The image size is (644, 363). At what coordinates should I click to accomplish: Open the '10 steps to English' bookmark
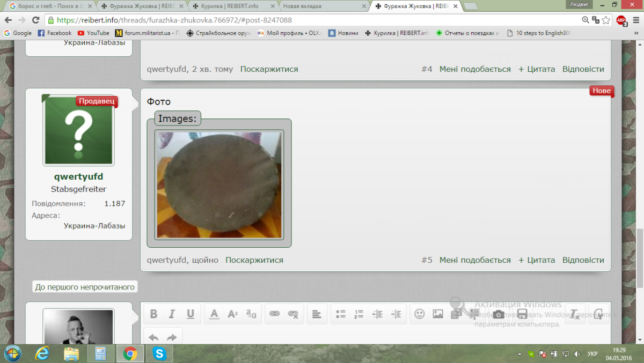(x=539, y=33)
